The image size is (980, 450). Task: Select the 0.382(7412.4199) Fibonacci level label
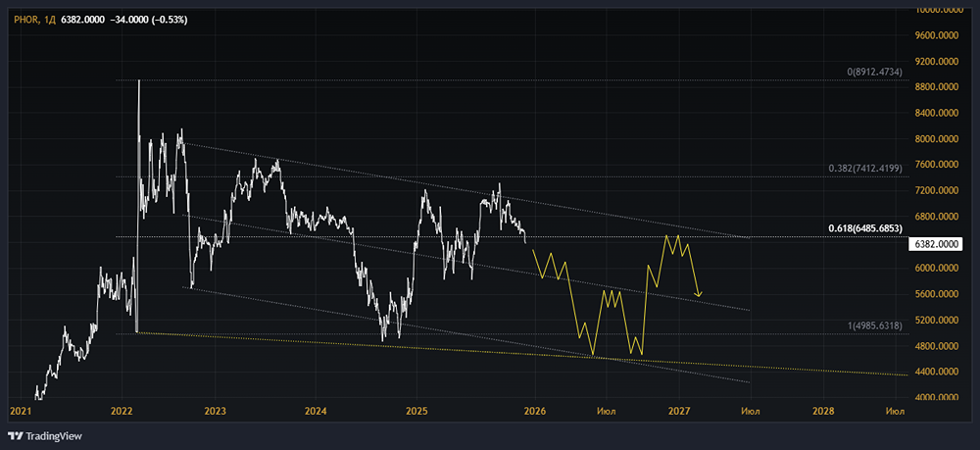[865, 169]
